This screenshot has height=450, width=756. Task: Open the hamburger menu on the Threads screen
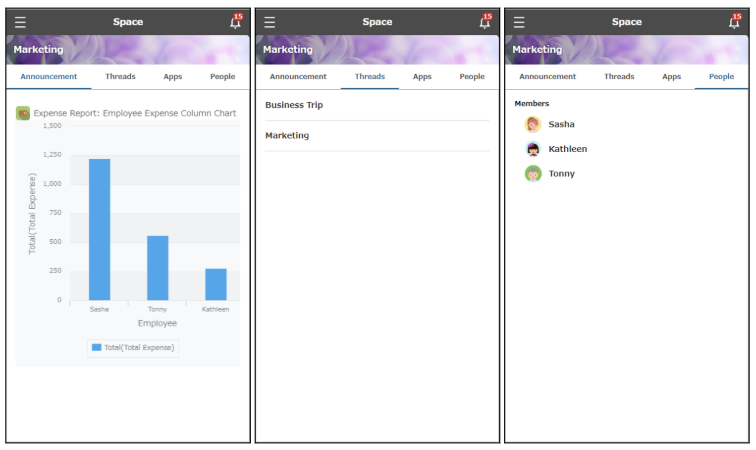tap(270, 22)
